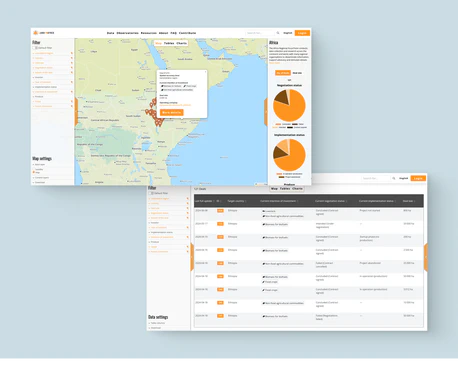Switch to Charts tab in table window

coord(297,189)
